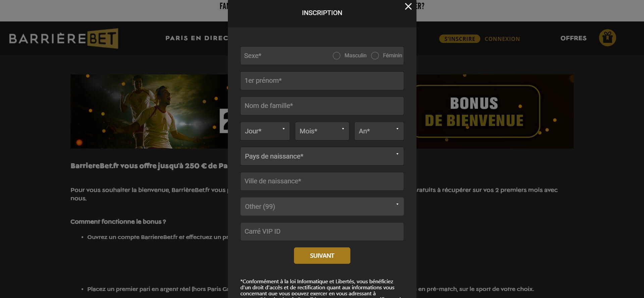This screenshot has width=644, height=298.
Task: Expand the Pays de naissance dropdown
Action: pyautogui.click(x=322, y=156)
